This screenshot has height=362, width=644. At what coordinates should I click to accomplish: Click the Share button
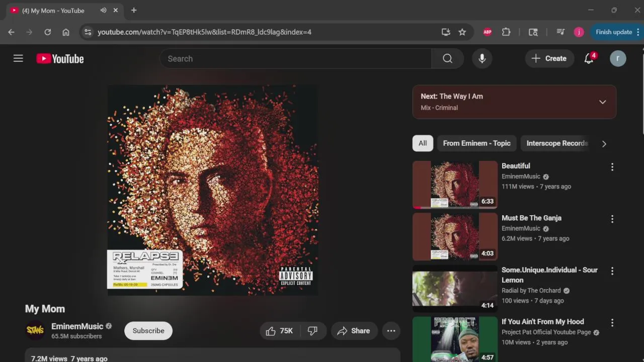354,331
